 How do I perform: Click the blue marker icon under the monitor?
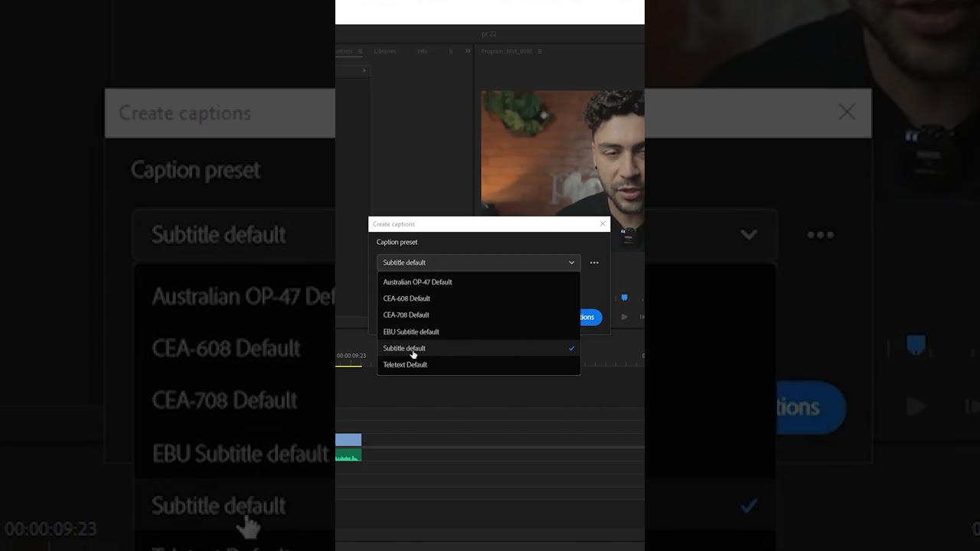tap(625, 298)
